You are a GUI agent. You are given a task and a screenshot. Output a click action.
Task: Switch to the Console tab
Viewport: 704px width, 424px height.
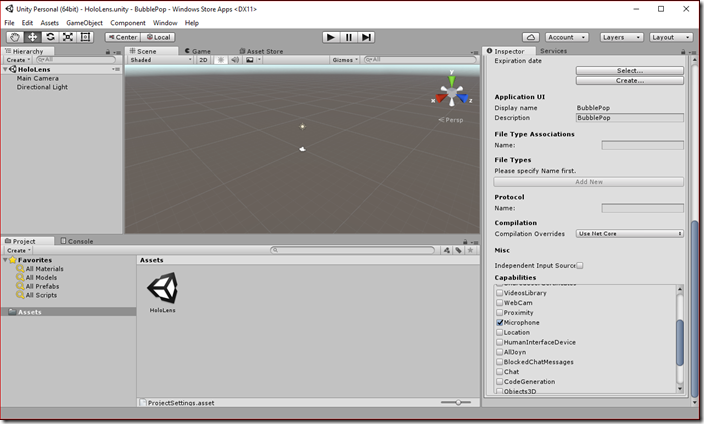pyautogui.click(x=77, y=241)
